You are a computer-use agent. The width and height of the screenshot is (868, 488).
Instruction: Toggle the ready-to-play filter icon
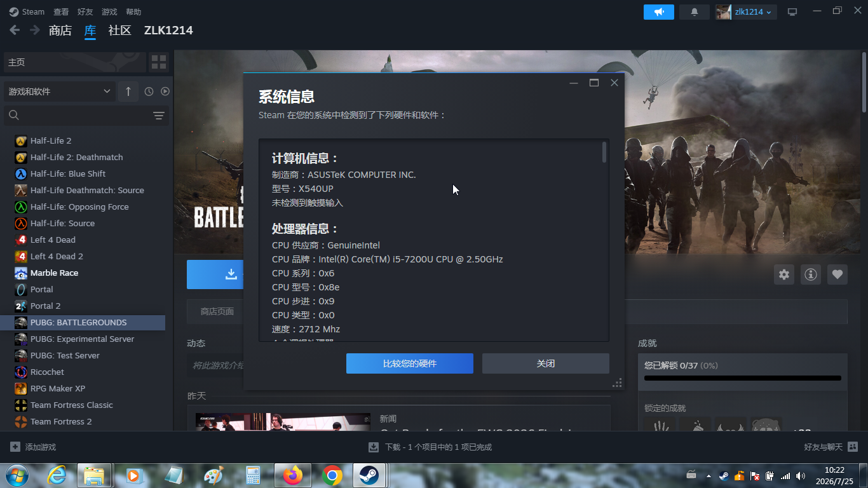point(165,91)
